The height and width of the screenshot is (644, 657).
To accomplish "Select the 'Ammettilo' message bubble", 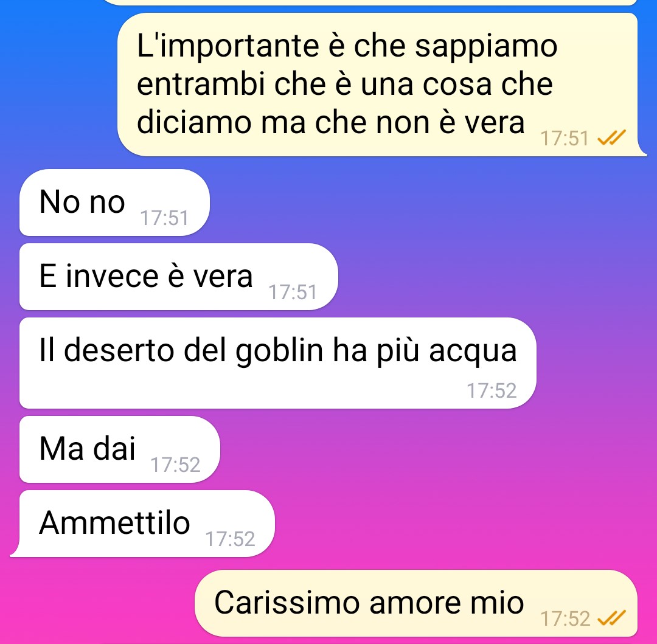I will (x=142, y=524).
